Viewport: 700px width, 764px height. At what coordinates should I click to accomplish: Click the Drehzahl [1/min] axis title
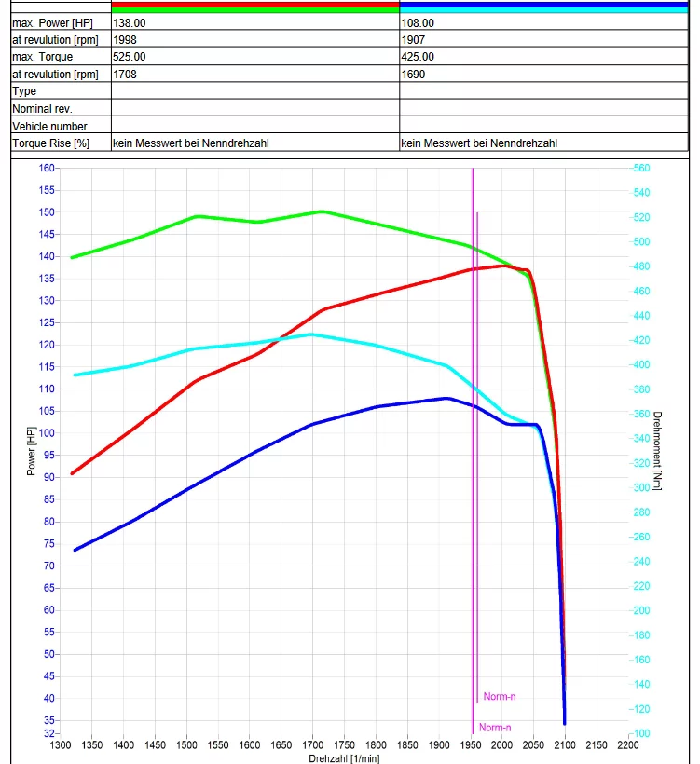pyautogui.click(x=344, y=758)
